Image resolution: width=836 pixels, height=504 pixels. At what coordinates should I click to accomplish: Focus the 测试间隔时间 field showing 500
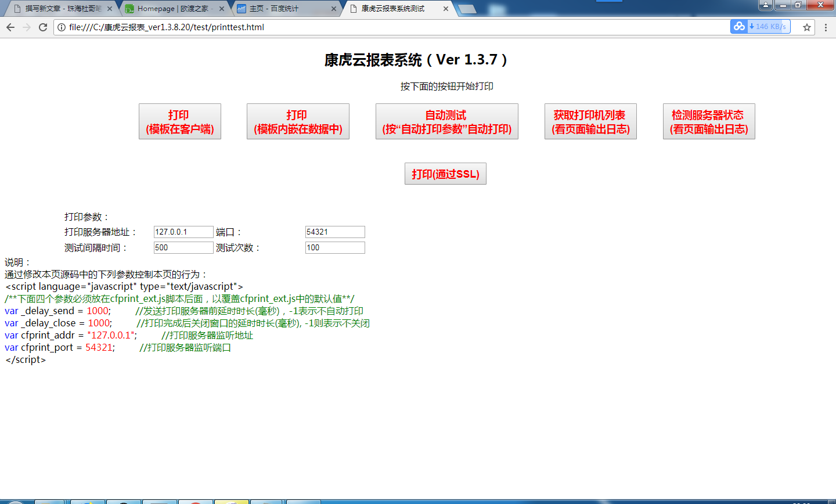click(x=183, y=247)
